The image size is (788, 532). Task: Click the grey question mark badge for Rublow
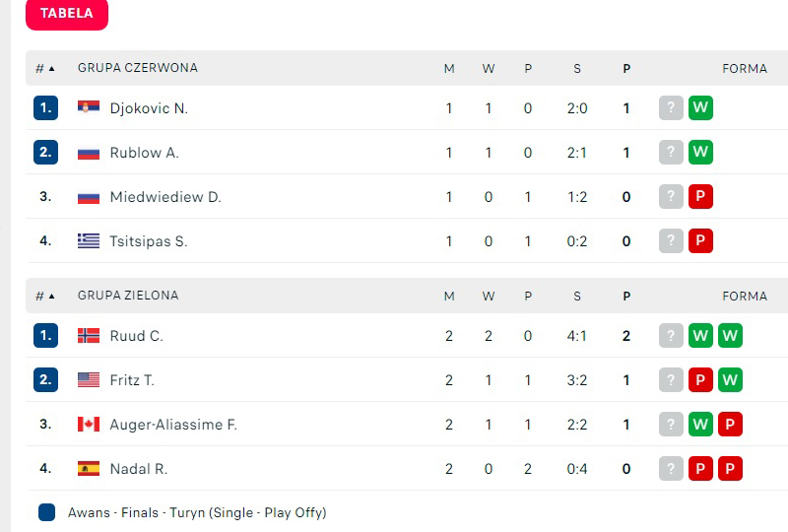pyautogui.click(x=671, y=153)
